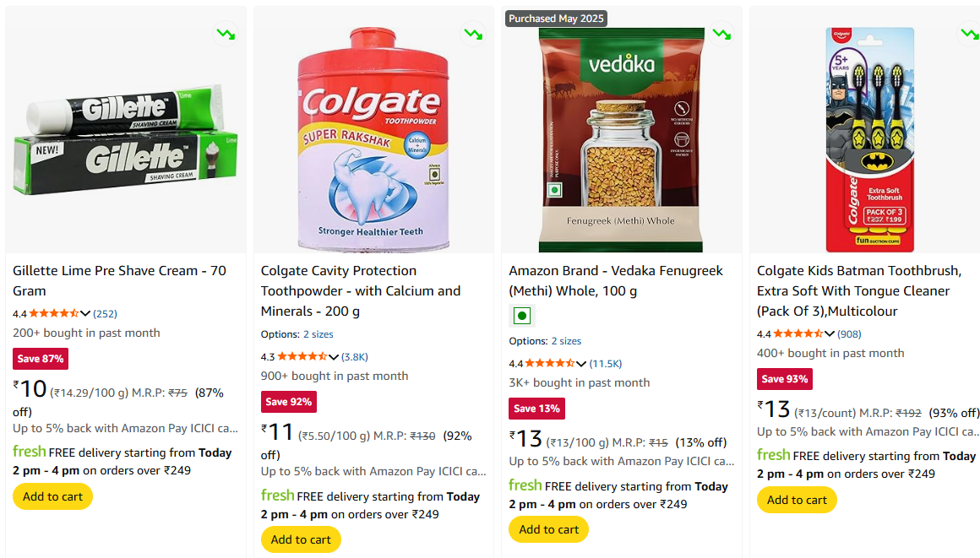Click star rating of Colgate Batman Toothbrush
The image size is (980, 558).
(x=798, y=333)
